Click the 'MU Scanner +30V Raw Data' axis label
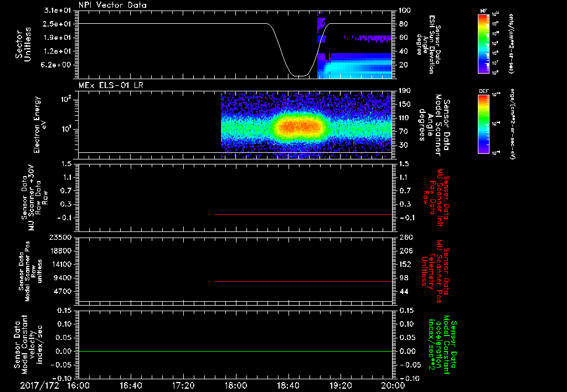This screenshot has width=567, height=392. [x=34, y=198]
